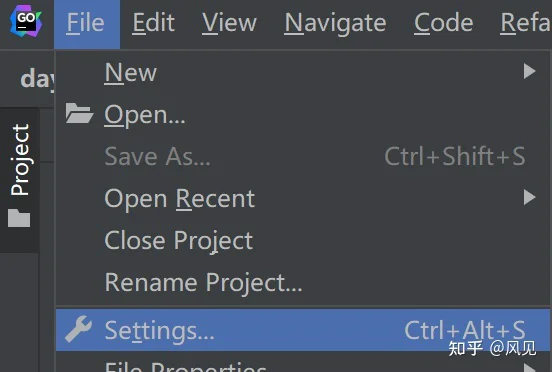Click the wrench icon next to Settings
This screenshot has width=552, height=372.
point(79,329)
